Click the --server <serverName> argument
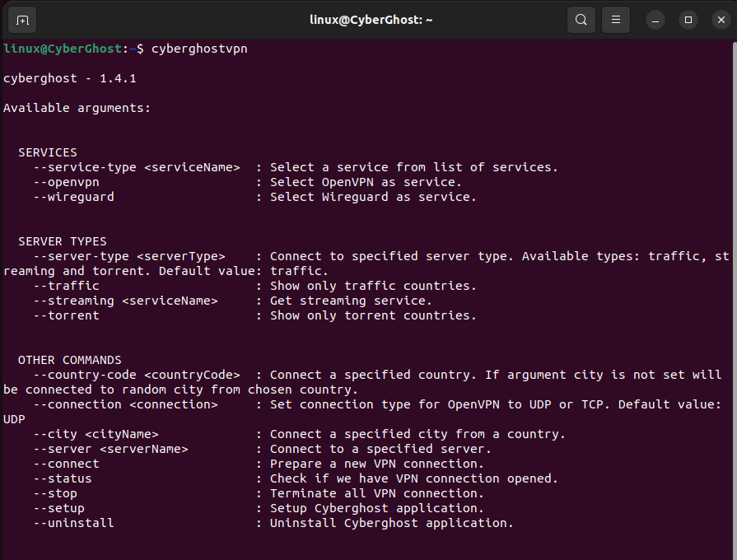 coord(110,449)
